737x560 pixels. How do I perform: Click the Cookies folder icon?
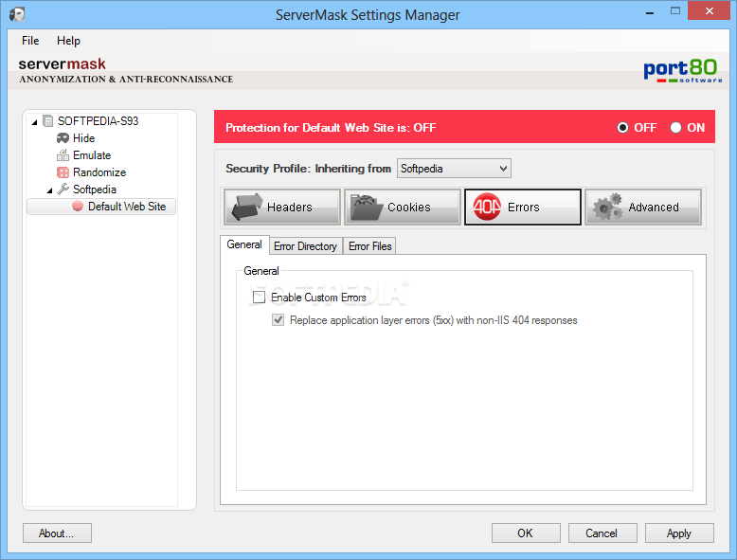tap(367, 208)
